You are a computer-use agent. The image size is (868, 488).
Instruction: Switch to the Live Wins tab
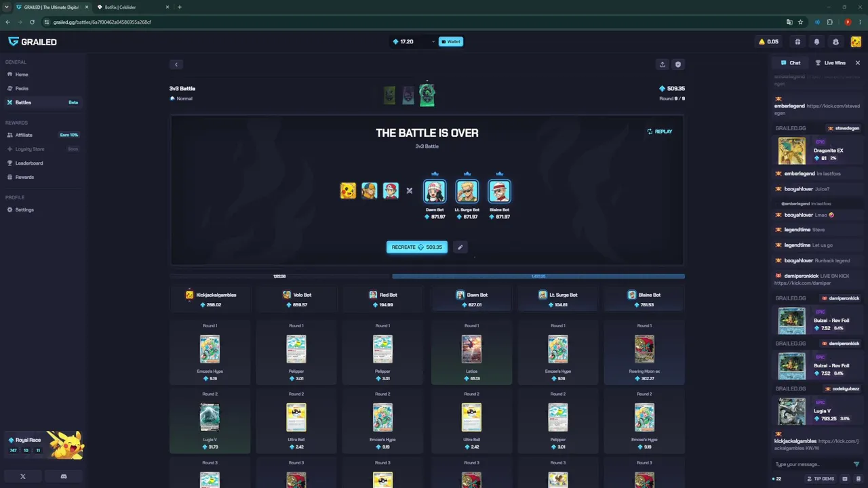point(831,63)
